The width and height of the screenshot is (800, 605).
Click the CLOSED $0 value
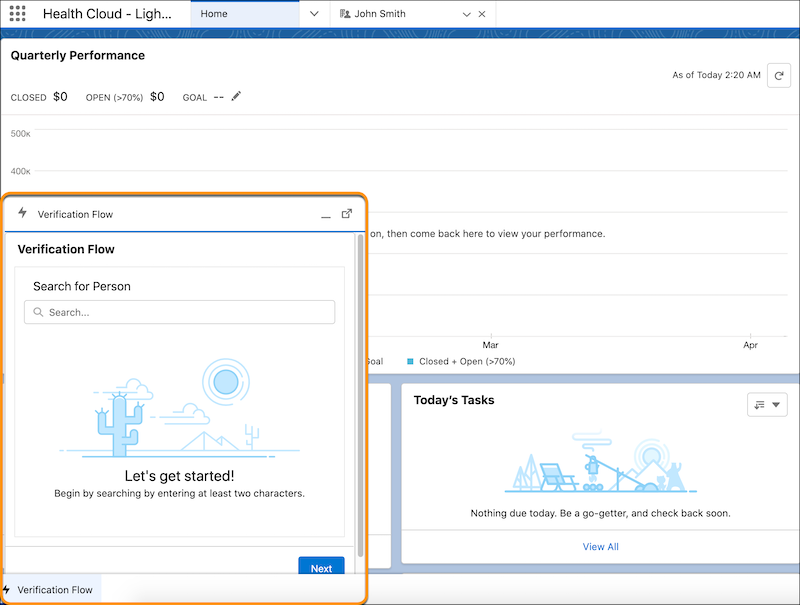coord(60,96)
